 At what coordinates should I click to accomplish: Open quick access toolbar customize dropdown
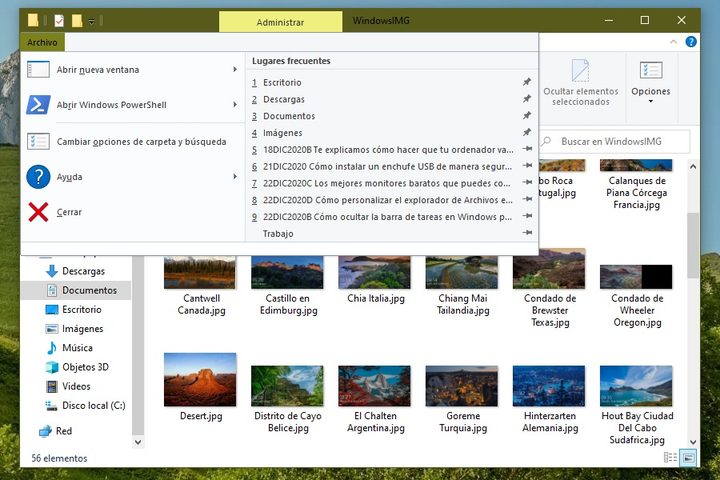tap(91, 21)
